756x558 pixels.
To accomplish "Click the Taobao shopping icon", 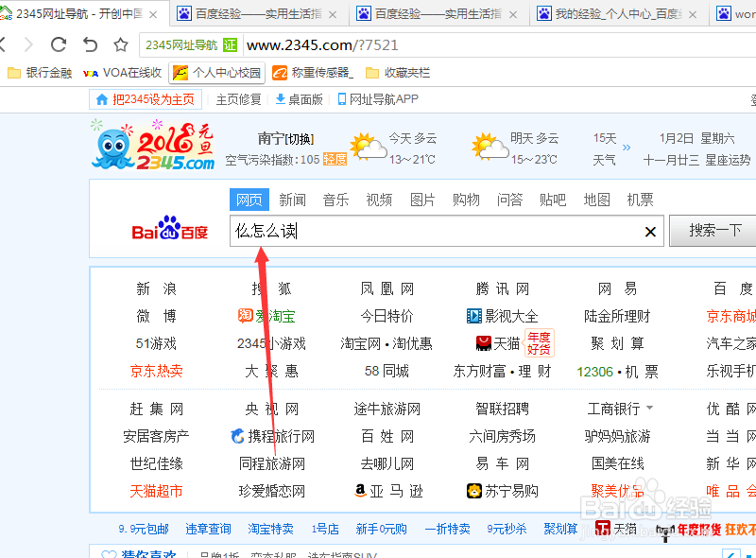I will coord(248,315).
